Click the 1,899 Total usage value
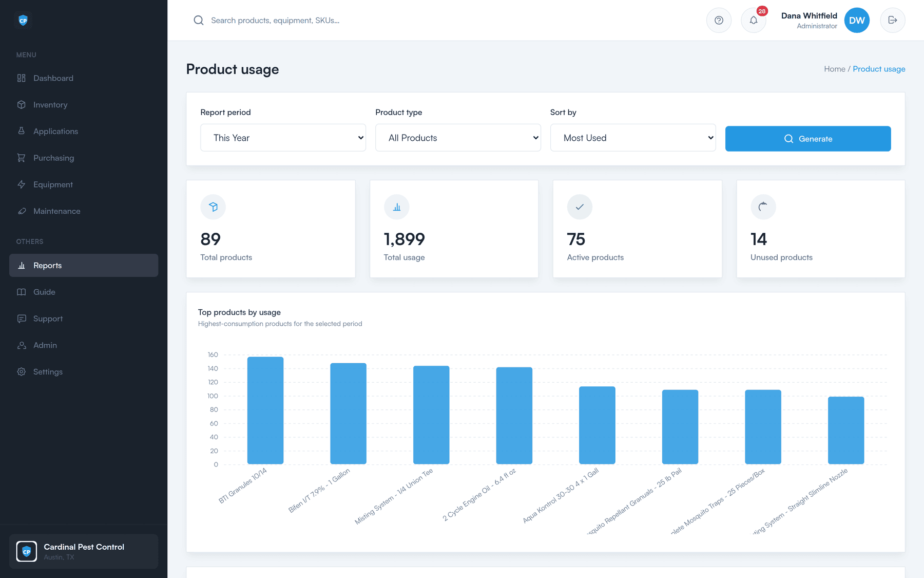The image size is (924, 578). [x=405, y=239]
